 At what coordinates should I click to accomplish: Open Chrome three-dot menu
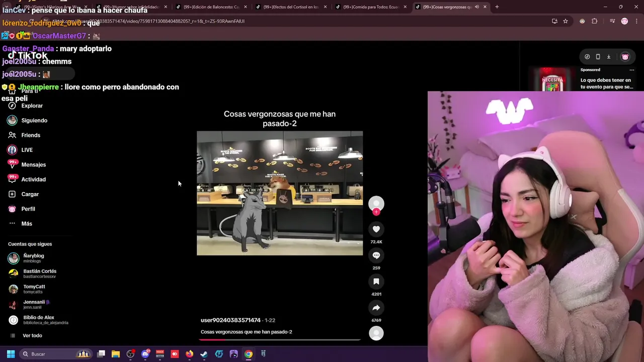tap(636, 21)
